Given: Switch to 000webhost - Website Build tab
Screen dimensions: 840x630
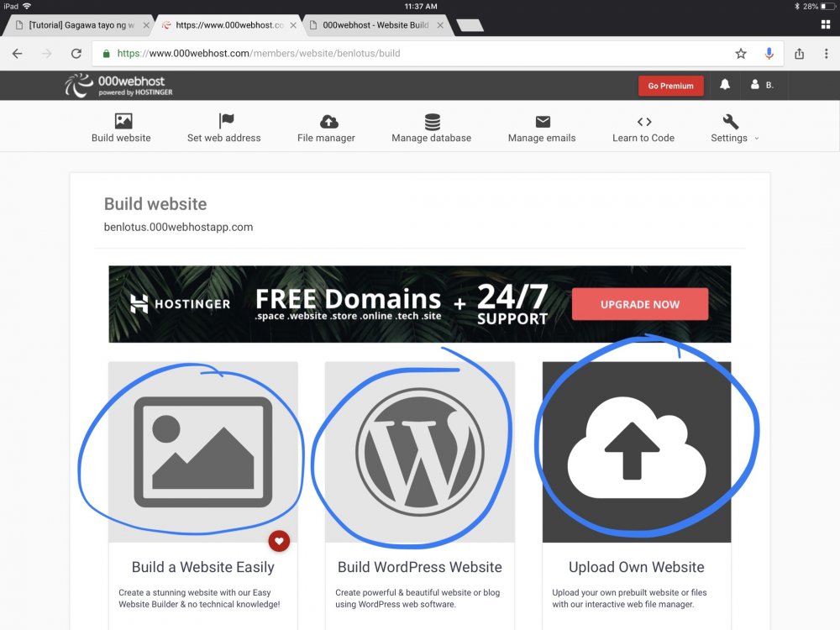Looking at the screenshot, I should pos(374,25).
